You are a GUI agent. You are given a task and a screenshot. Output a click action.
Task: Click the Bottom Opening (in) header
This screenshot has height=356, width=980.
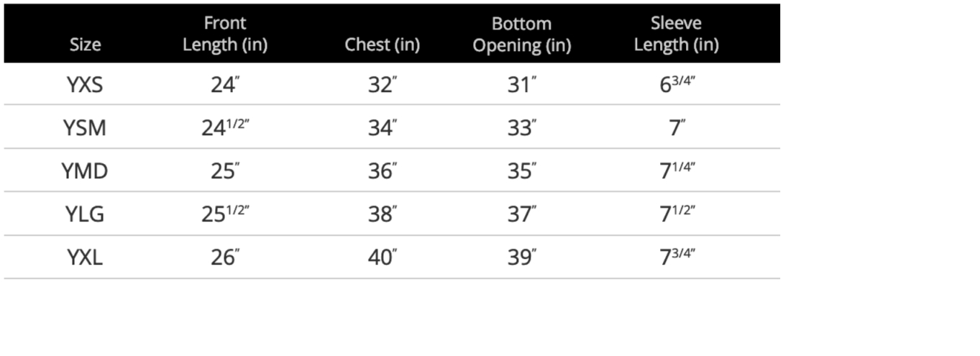[x=521, y=35]
